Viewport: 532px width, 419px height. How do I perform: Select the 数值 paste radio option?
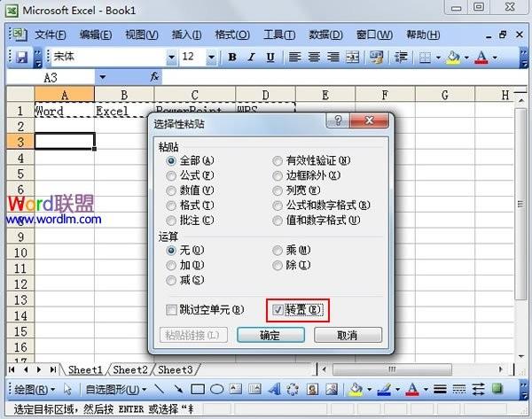coord(172,190)
